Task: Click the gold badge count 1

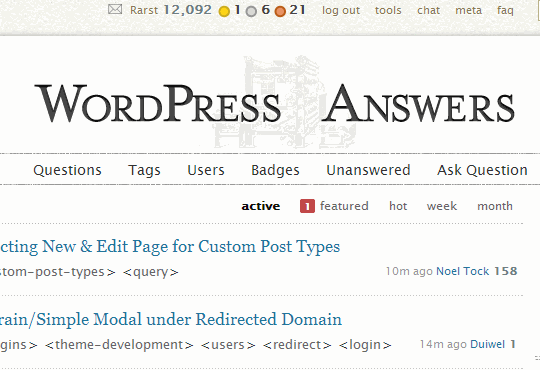Action: coord(237,10)
